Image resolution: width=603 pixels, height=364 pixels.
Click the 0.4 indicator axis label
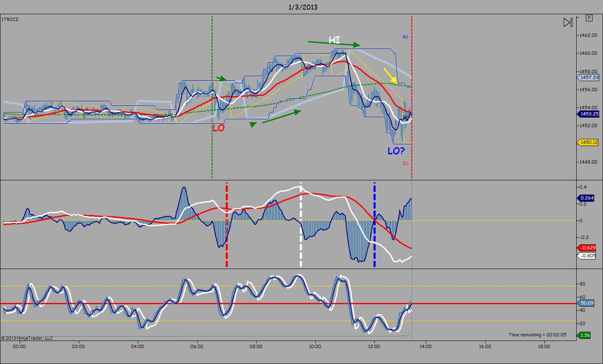(583, 187)
